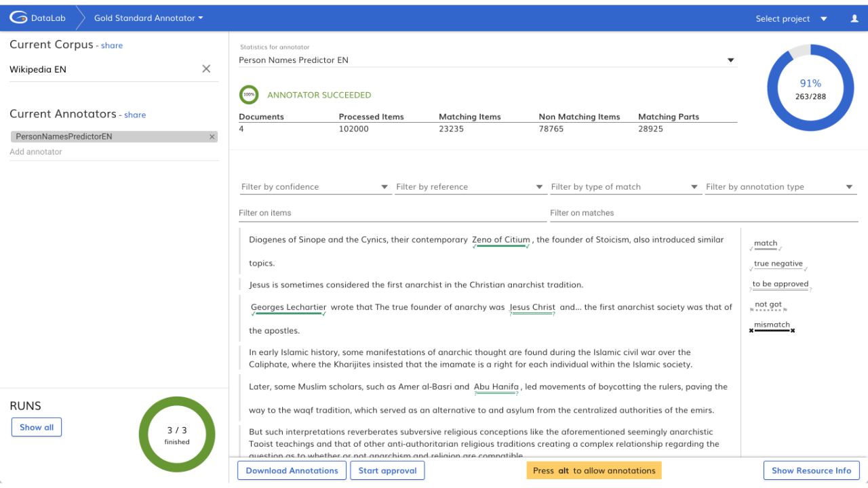
Task: Click the DataLab breadcrumb label
Action: [48, 18]
